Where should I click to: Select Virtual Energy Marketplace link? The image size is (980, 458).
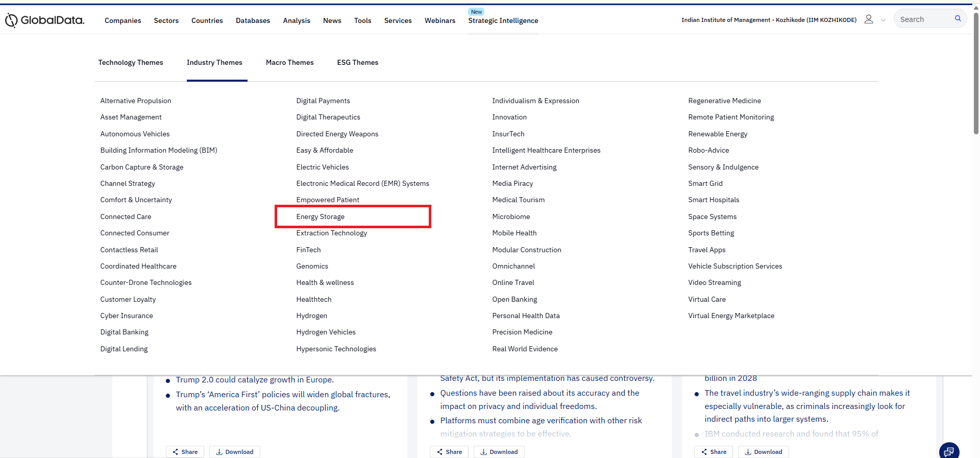pyautogui.click(x=731, y=316)
